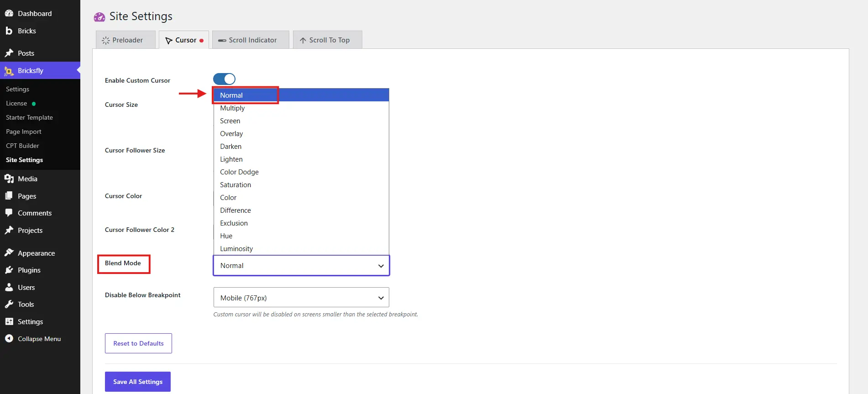Click the Settings sliders icon
This screenshot has height=394, width=868.
(x=9, y=321)
